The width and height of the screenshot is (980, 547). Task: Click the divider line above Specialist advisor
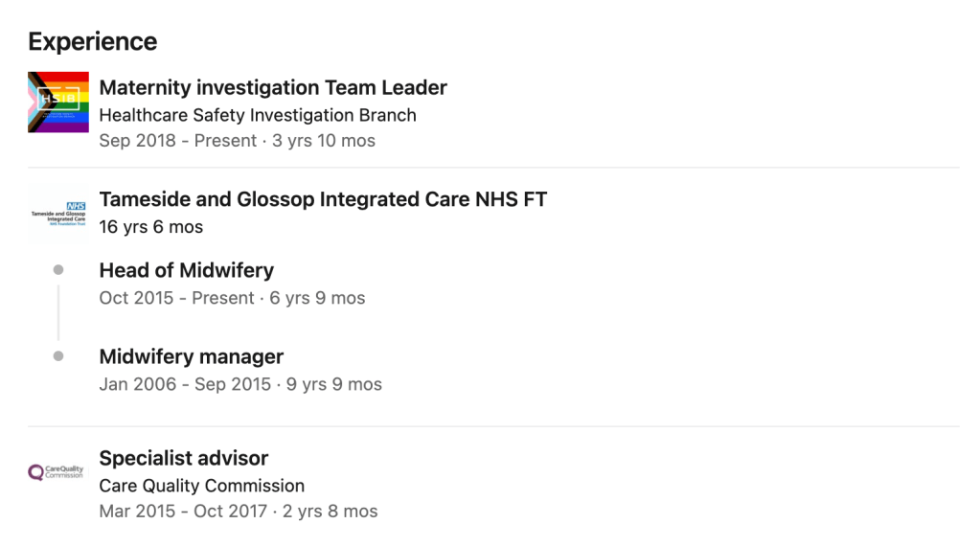[493, 426]
